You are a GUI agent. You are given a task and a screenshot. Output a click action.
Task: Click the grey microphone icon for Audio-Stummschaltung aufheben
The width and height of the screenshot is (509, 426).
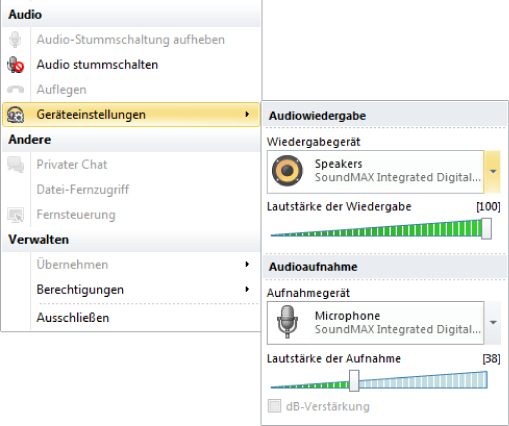15,40
